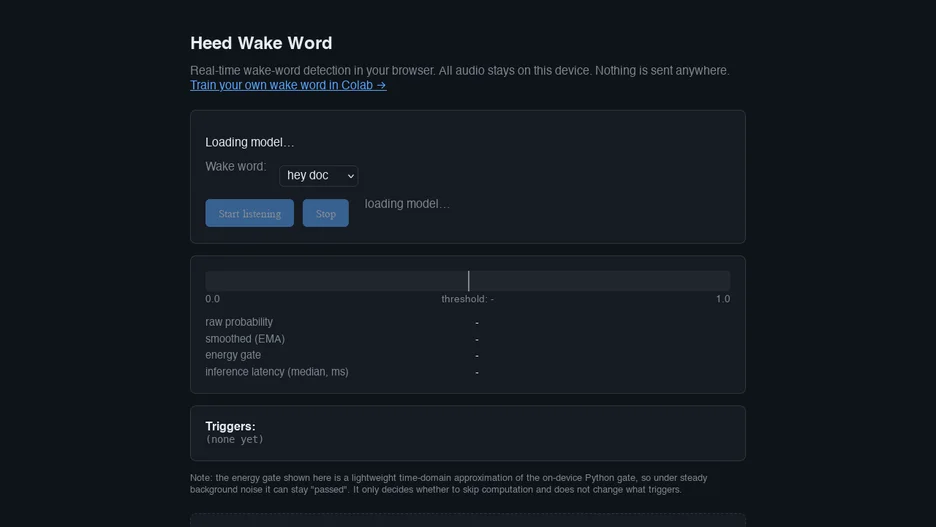Click the energy gate note paragraph

pyautogui.click(x=448, y=483)
